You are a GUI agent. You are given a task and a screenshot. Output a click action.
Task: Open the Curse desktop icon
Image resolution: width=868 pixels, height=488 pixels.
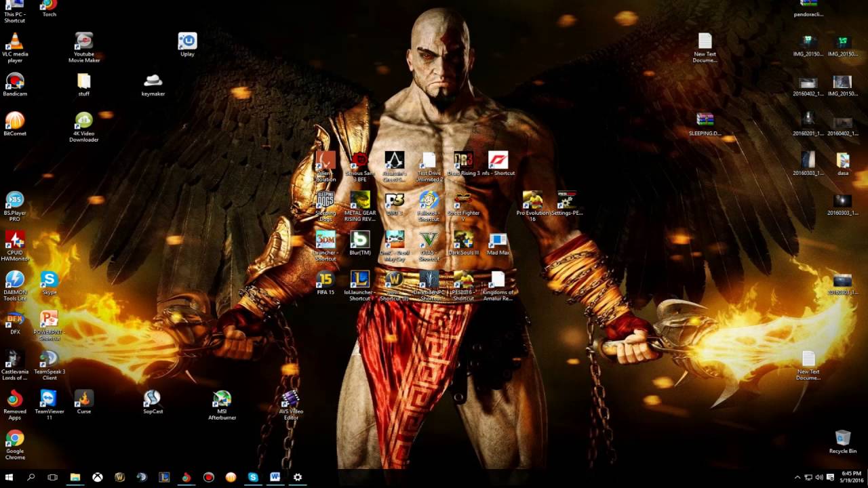(x=84, y=403)
